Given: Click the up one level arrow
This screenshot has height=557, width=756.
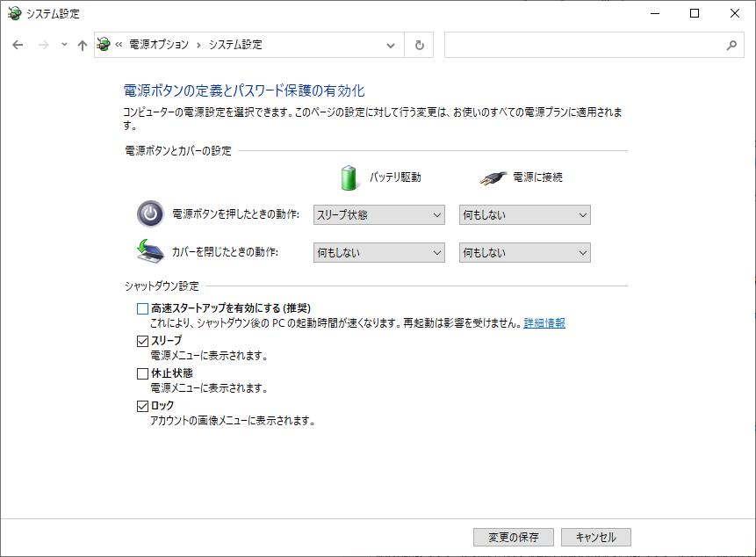Looking at the screenshot, I should [x=83, y=45].
